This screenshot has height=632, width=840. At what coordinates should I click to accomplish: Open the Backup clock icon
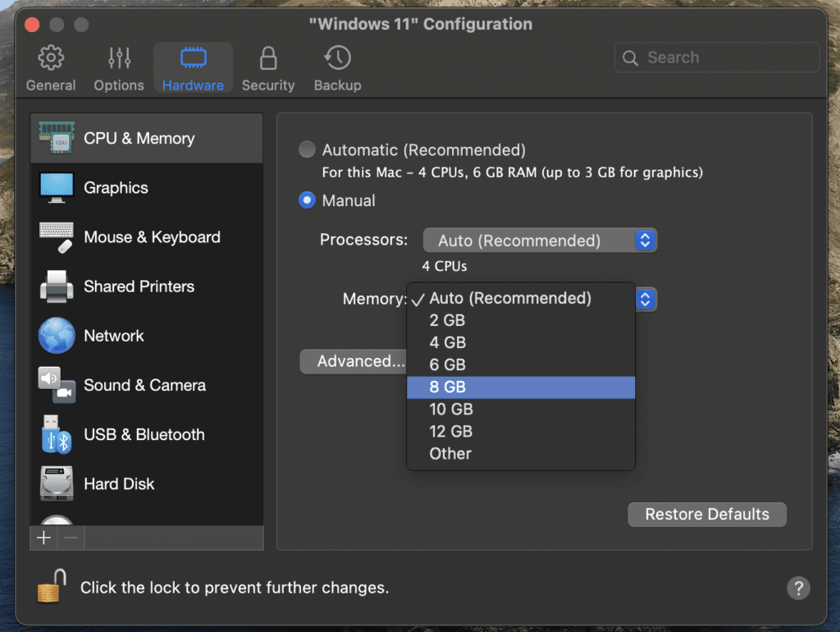coord(337,58)
